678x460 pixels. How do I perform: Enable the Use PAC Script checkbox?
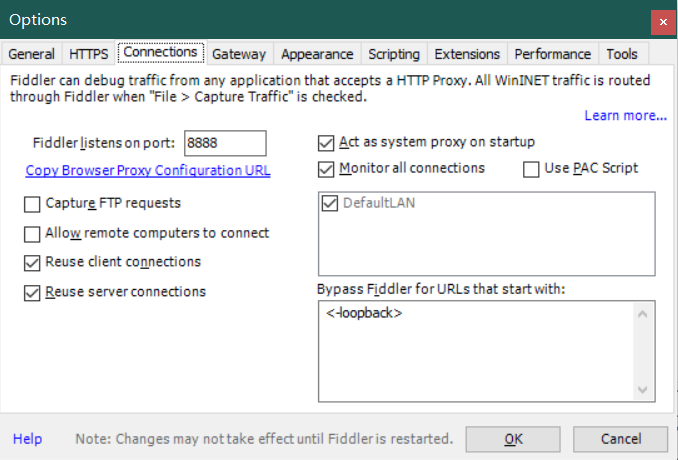532,169
